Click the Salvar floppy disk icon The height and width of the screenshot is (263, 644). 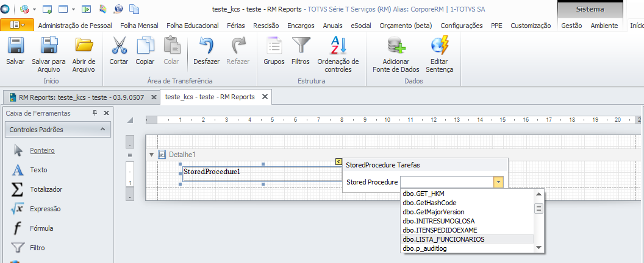[16, 45]
